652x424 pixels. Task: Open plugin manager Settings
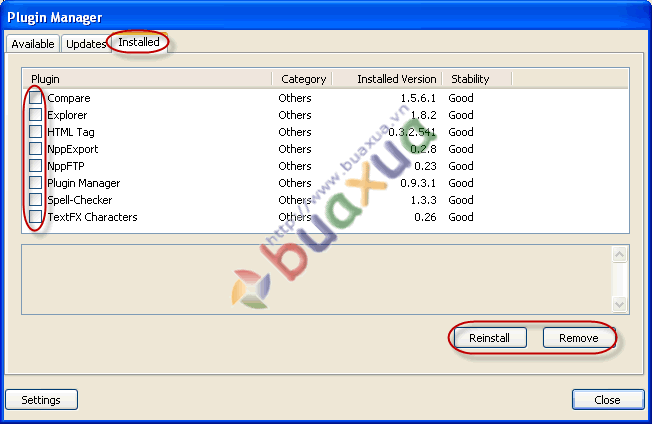coord(41,400)
